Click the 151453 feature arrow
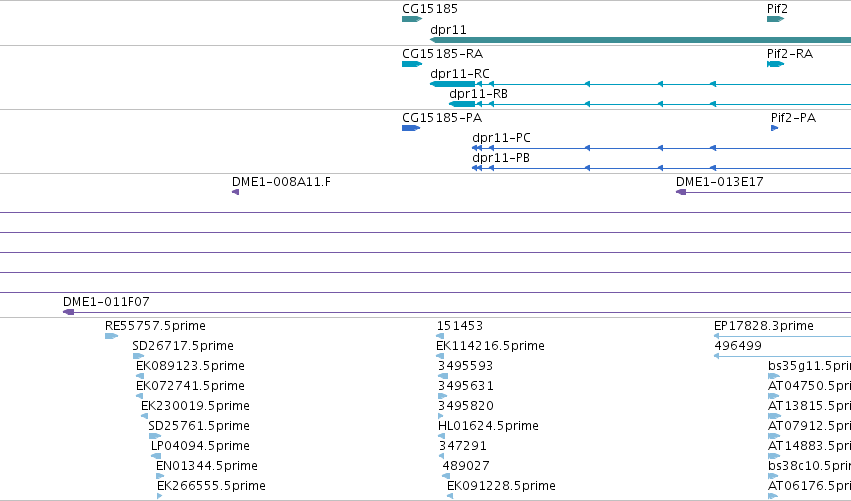Viewport: 851px width, 501px height. click(440, 336)
